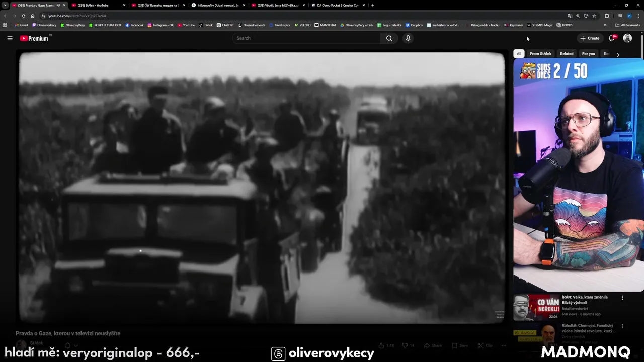The height and width of the screenshot is (362, 644).
Task: Focus the YouTube search box
Action: (306, 38)
